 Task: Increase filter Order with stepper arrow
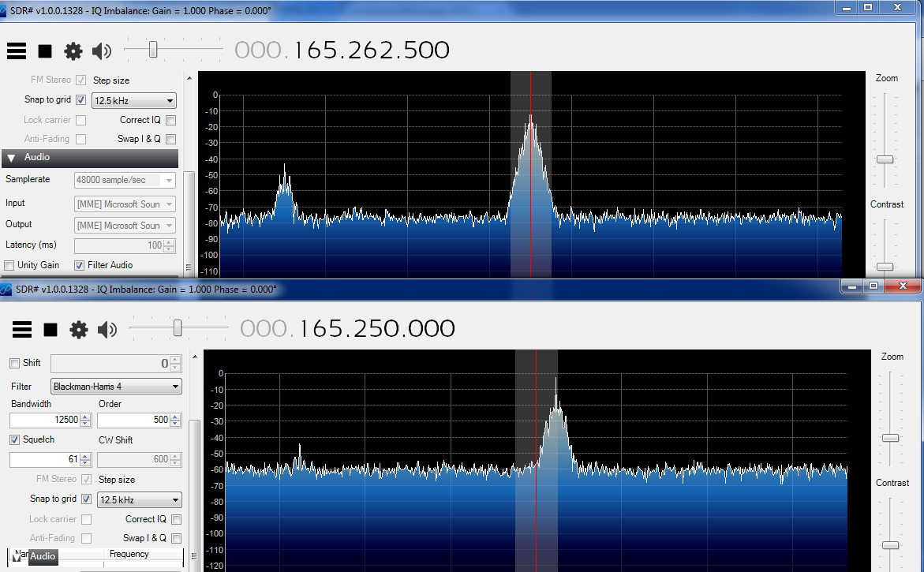click(176, 417)
